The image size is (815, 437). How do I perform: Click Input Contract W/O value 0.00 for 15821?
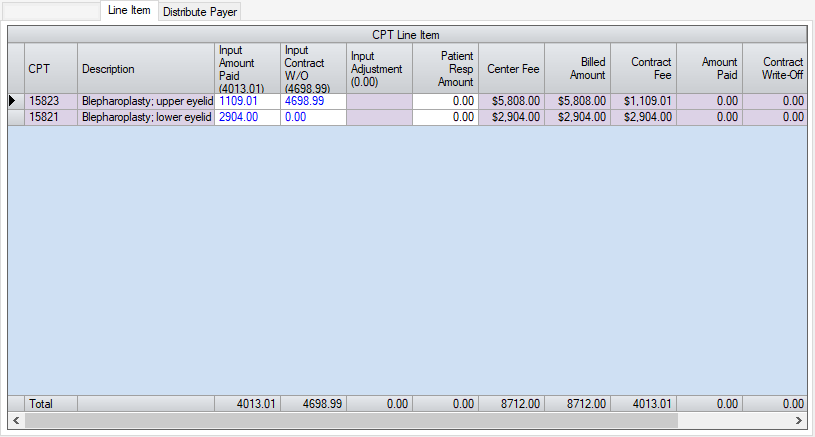313,117
